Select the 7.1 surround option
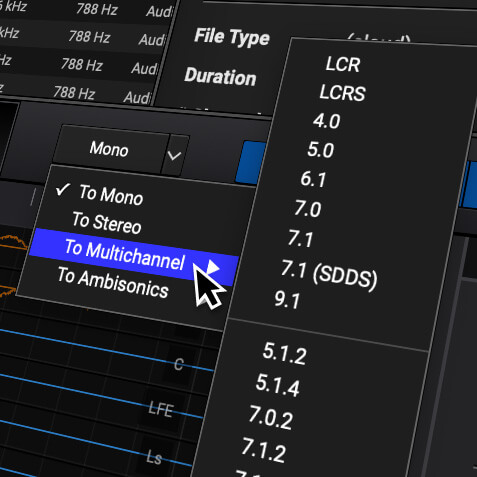Viewport: 477px width, 477px height. pos(300,239)
